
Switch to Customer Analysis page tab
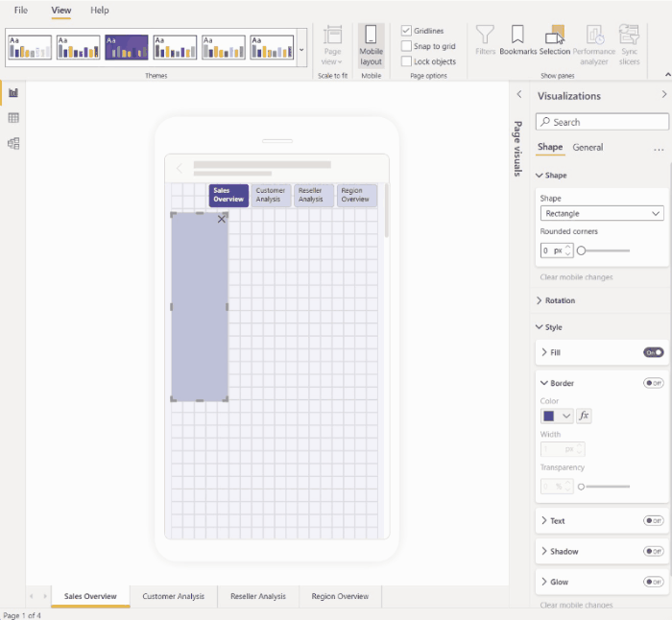[174, 596]
